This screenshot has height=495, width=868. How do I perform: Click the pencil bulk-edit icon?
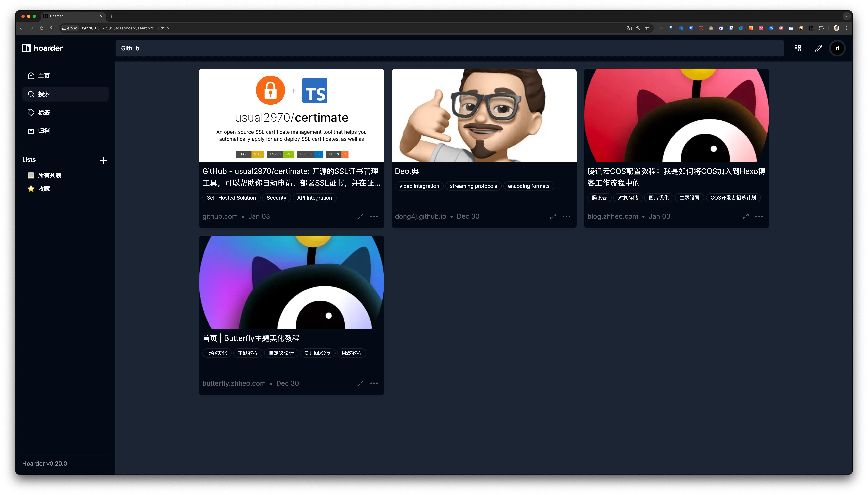pos(818,48)
